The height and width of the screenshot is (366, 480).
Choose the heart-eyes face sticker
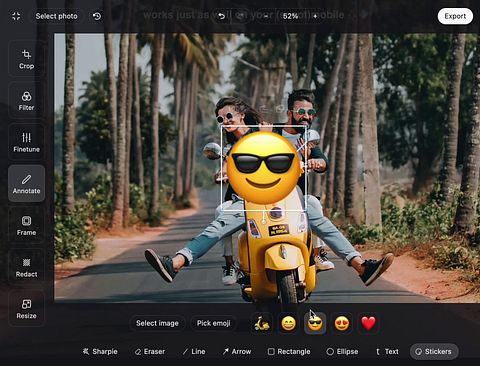point(342,323)
